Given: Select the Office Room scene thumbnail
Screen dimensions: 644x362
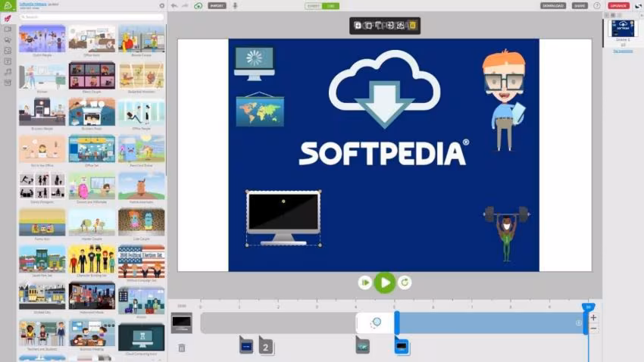Looking at the screenshot, I should click(92, 38).
